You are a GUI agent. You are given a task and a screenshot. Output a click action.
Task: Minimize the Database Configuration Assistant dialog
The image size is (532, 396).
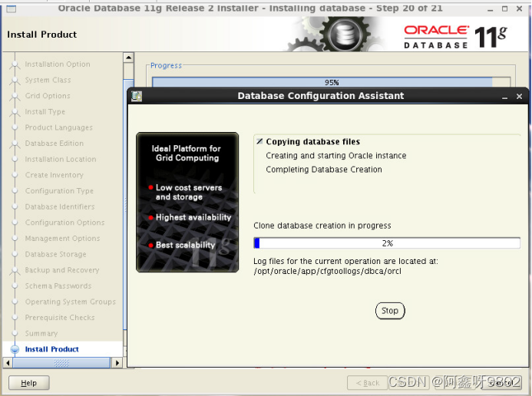click(x=505, y=97)
